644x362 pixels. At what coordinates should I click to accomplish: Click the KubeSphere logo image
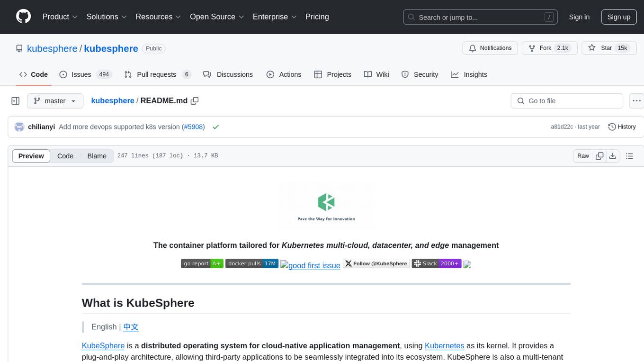point(326,205)
